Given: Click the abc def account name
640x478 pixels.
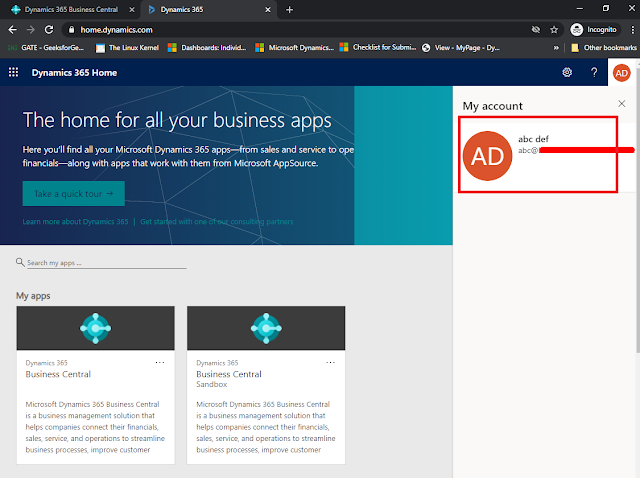Looking at the screenshot, I should pyautogui.click(x=533, y=139).
